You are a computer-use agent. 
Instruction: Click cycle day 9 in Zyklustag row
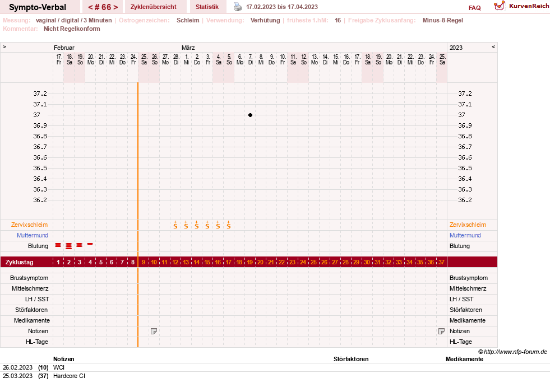[144, 262]
